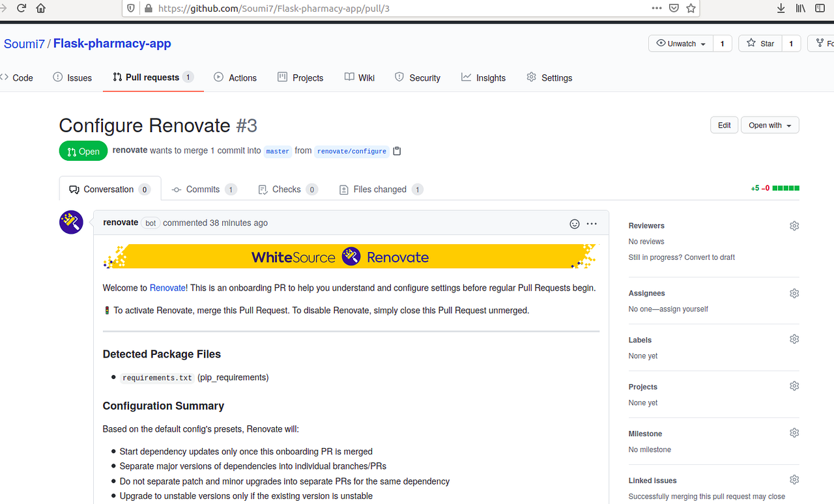834x504 pixels.
Task: Bookmark the page with the star icon
Action: 691,8
